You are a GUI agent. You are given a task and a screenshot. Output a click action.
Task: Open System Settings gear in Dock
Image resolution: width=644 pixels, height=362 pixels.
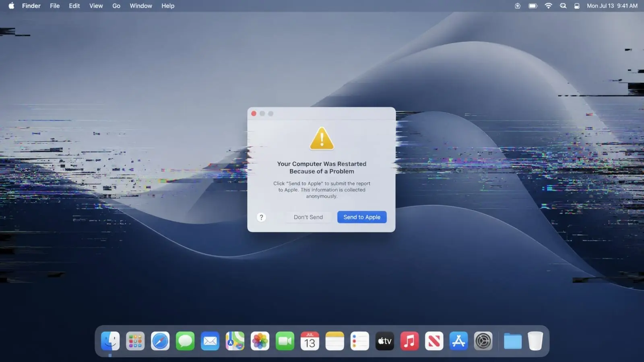483,341
